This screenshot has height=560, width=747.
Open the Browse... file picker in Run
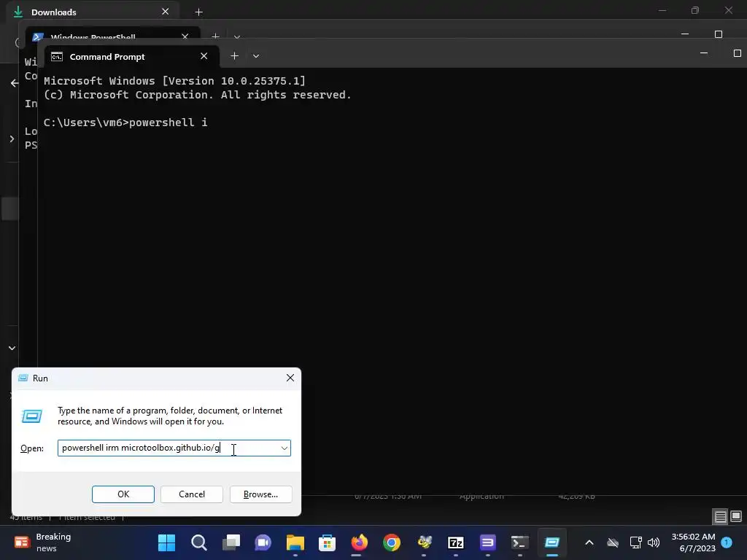coord(260,494)
